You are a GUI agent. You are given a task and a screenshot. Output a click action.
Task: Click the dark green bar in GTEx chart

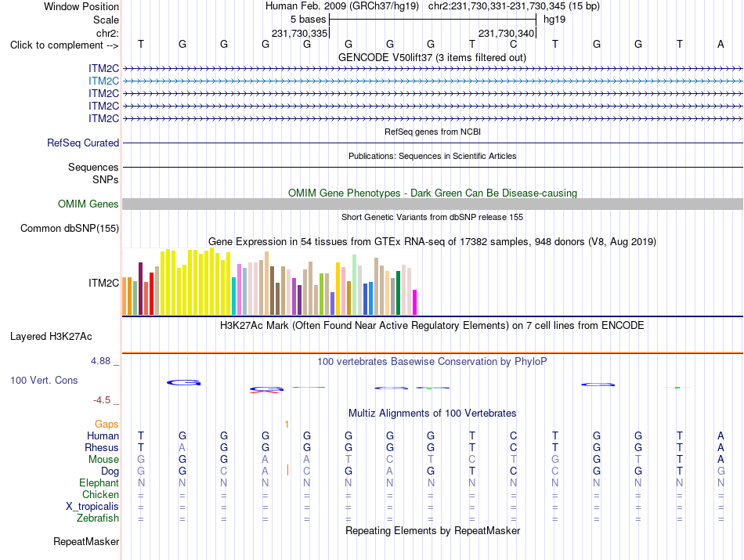(x=398, y=293)
